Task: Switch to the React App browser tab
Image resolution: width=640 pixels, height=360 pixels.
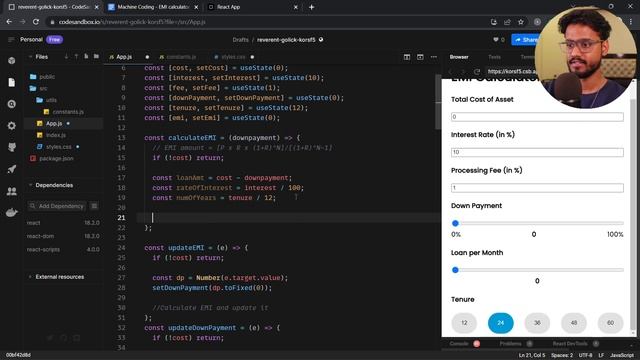Action: click(x=229, y=7)
